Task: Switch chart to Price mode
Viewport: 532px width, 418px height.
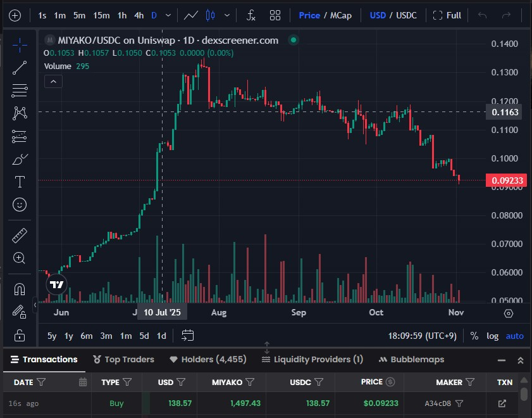Action: (x=309, y=16)
